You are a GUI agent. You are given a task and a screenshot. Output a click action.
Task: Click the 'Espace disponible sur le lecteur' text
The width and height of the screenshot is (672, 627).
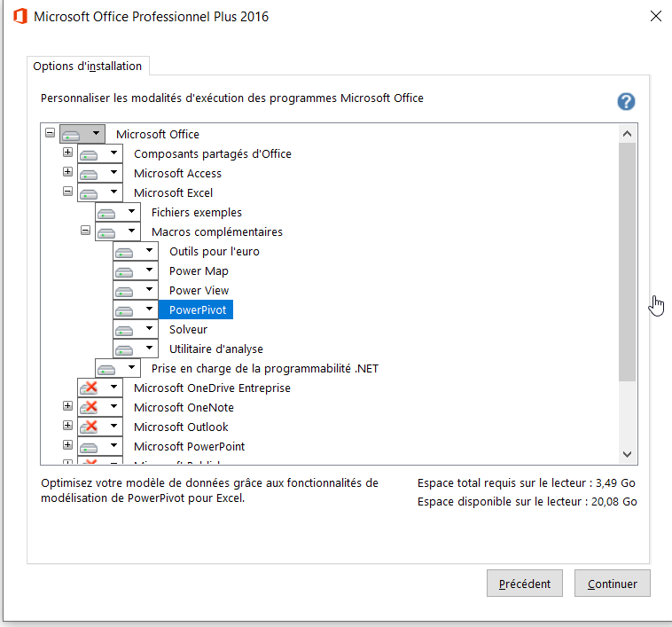point(527,501)
